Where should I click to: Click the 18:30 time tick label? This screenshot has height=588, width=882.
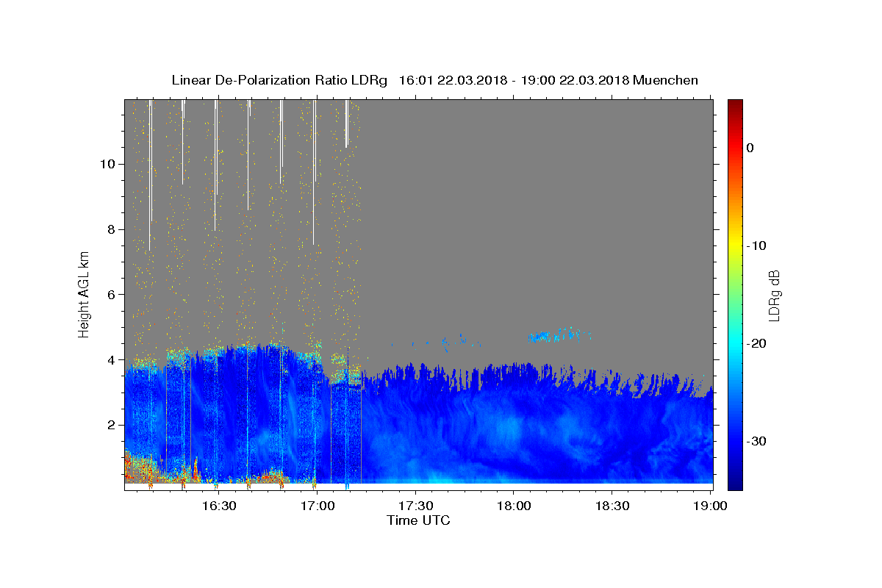612,506
